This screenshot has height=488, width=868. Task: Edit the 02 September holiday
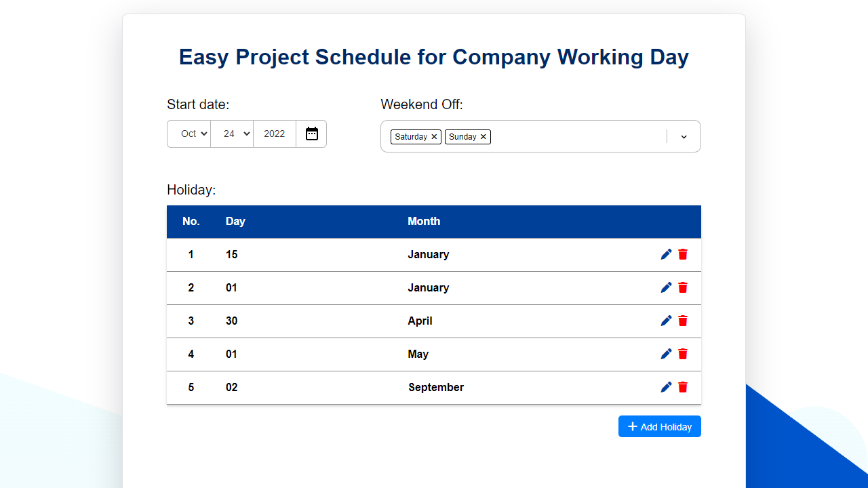click(666, 387)
